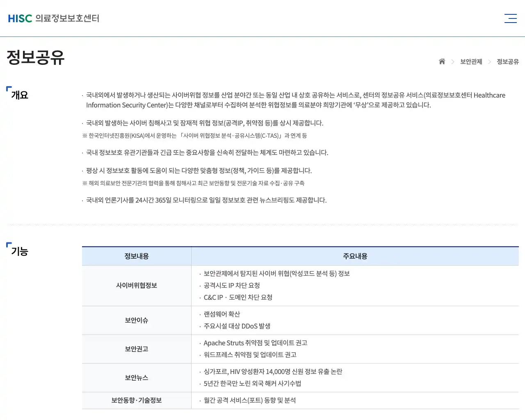Select the 사이버위협정보 table row
This screenshot has width=525, height=420.
point(137,286)
